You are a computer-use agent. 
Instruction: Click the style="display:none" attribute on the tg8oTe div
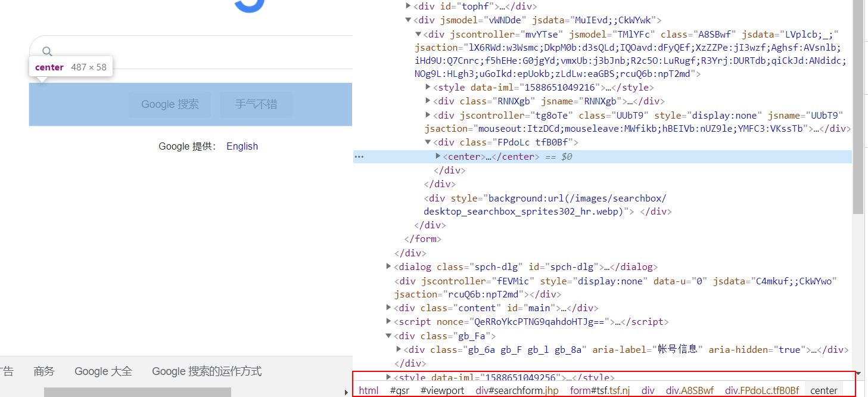pyautogui.click(x=708, y=115)
